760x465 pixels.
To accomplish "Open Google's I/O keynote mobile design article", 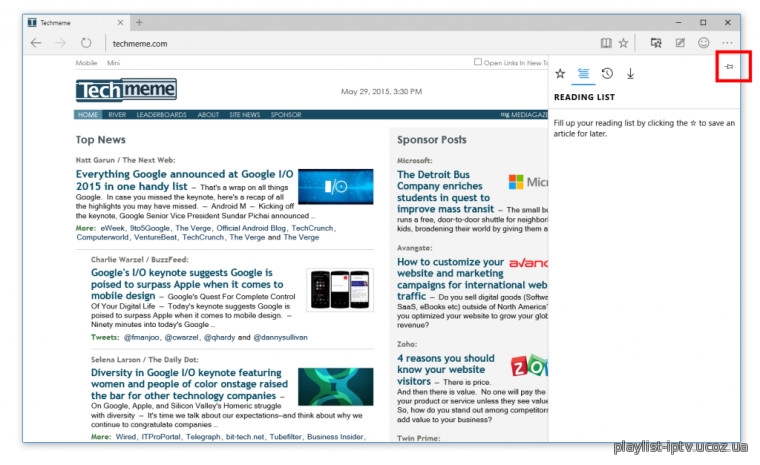I will (x=187, y=284).
